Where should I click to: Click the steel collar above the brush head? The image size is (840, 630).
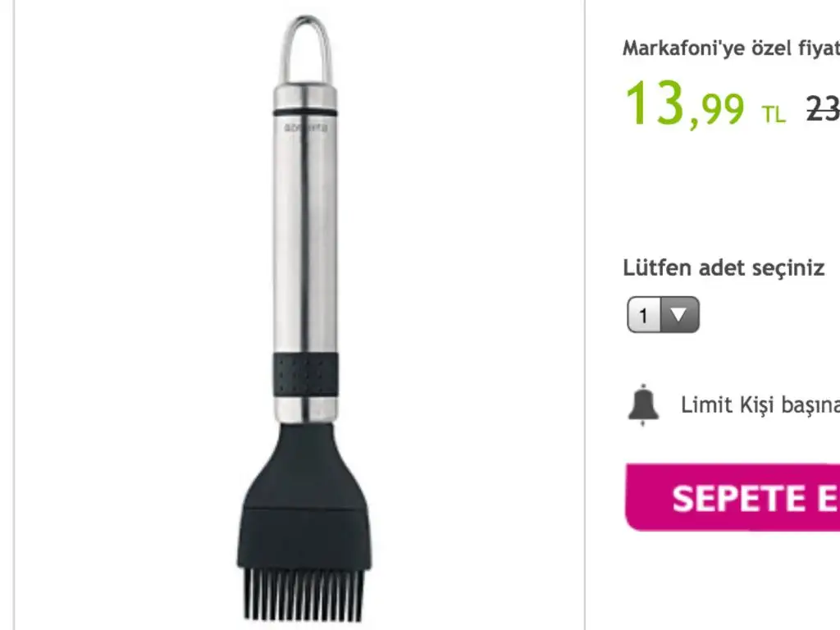[x=305, y=410]
